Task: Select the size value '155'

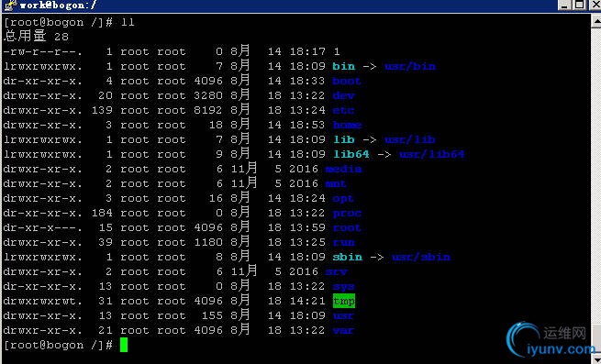Action: 212,315
